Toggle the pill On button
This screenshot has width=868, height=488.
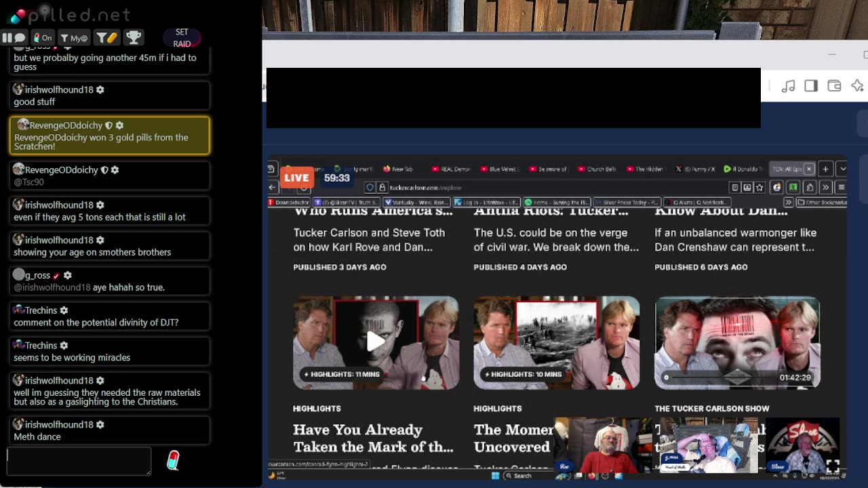(43, 38)
